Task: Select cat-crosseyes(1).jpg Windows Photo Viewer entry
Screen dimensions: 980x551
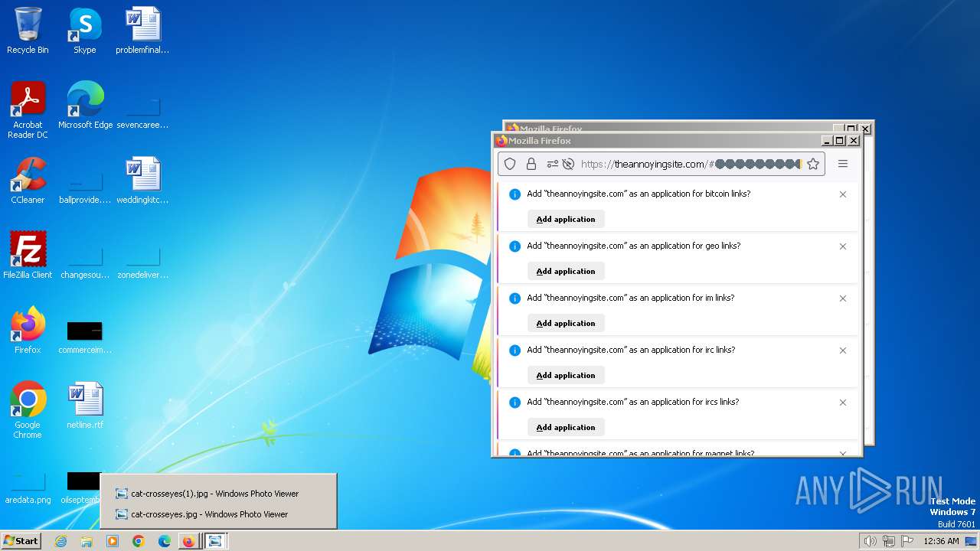Action: 207,494
